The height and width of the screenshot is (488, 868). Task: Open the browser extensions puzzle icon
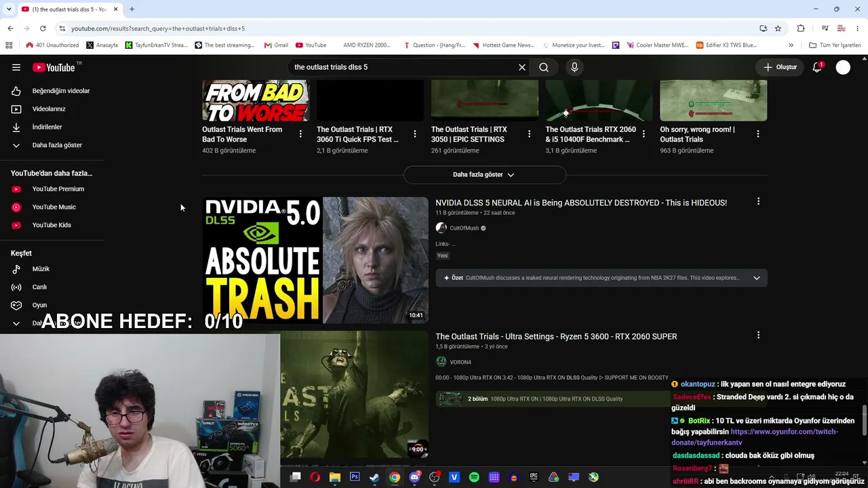pos(801,28)
